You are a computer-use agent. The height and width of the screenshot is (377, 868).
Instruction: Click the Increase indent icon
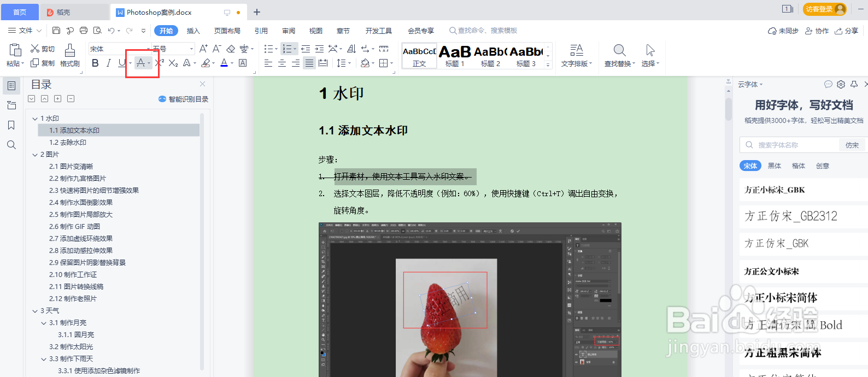[319, 49]
